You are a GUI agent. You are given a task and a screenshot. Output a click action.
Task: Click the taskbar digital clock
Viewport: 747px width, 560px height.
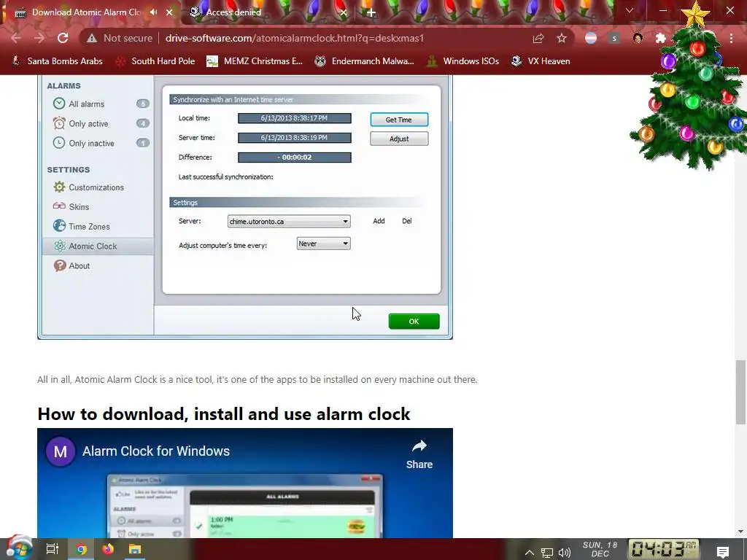[x=664, y=549]
